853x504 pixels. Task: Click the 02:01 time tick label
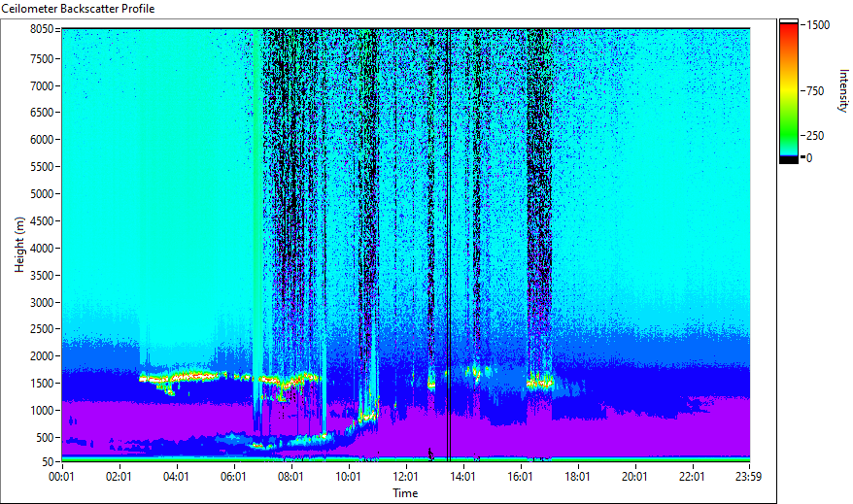point(119,477)
